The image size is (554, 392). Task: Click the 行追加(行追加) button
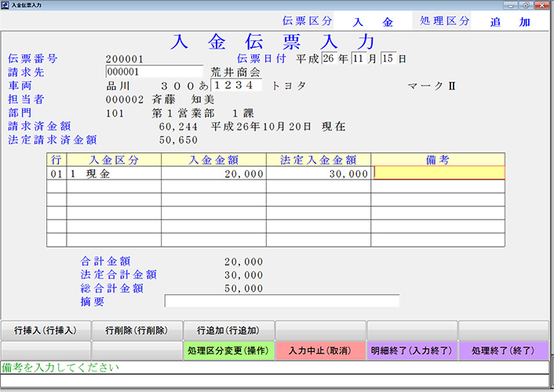coord(228,331)
